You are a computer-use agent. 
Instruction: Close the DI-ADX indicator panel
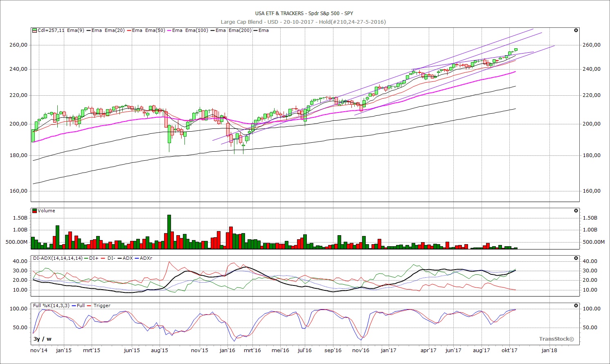coord(576,258)
